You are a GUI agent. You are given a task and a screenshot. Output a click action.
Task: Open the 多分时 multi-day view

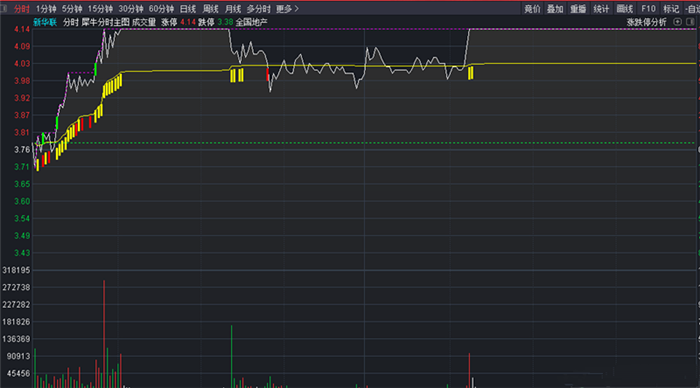pyautogui.click(x=258, y=9)
